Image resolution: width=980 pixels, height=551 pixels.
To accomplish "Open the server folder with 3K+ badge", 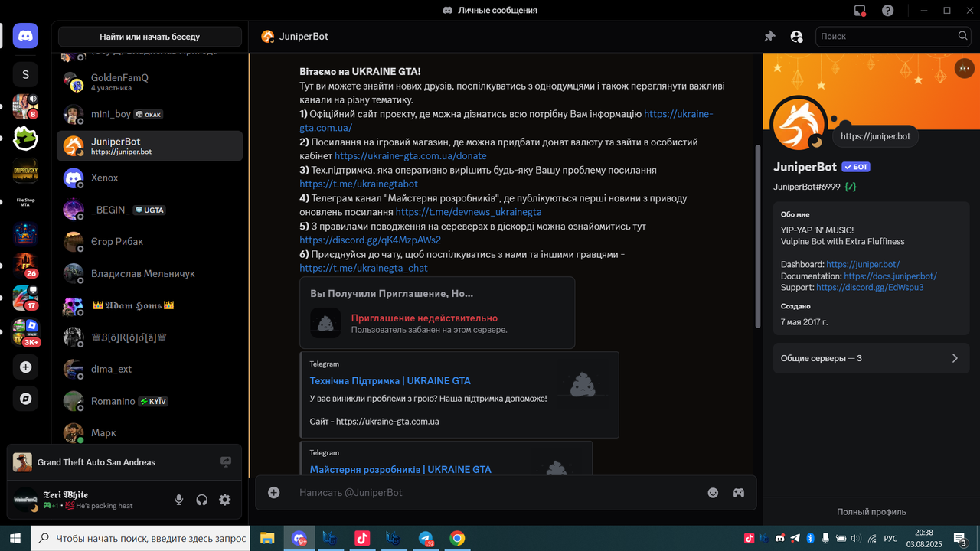I will point(25,333).
